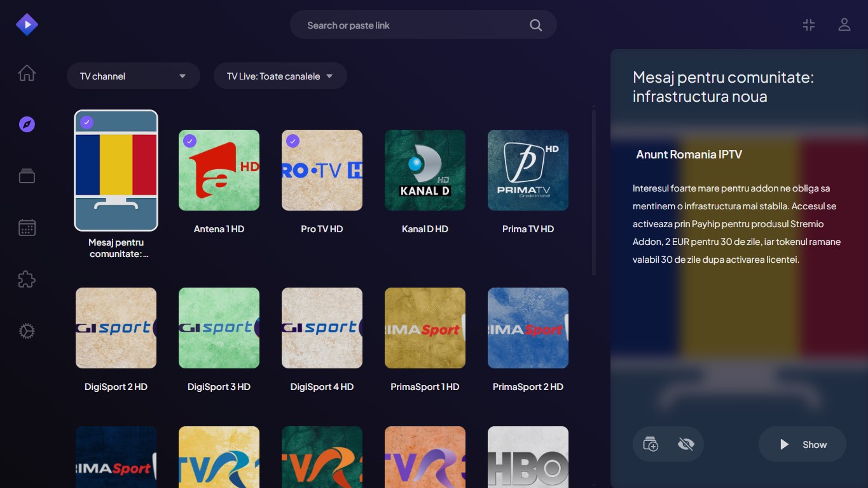Screen dimensions: 868x488
Task: Click the Search or paste link field
Action: pos(424,25)
